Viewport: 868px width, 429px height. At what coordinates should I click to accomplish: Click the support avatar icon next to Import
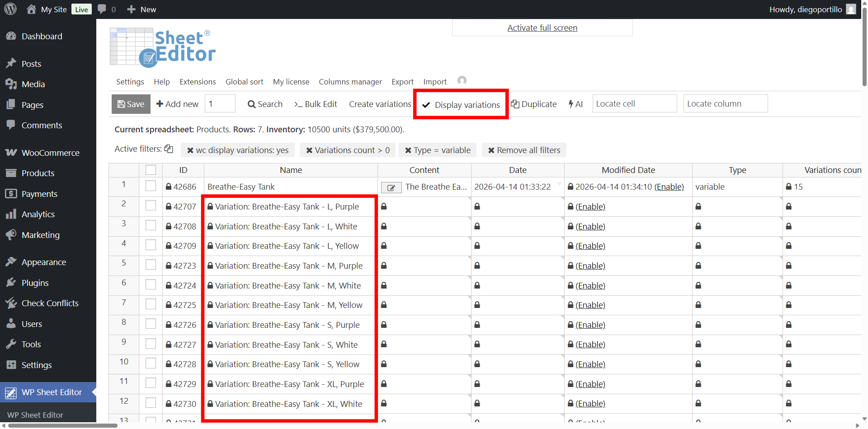tap(462, 80)
